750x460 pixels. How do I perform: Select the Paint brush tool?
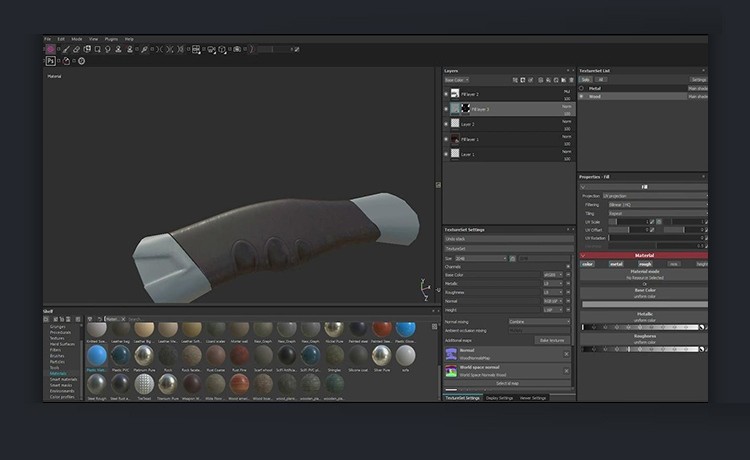66,49
